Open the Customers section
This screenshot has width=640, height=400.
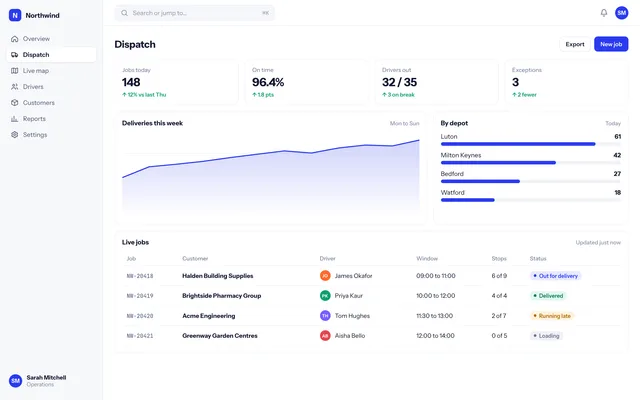[x=51, y=102]
